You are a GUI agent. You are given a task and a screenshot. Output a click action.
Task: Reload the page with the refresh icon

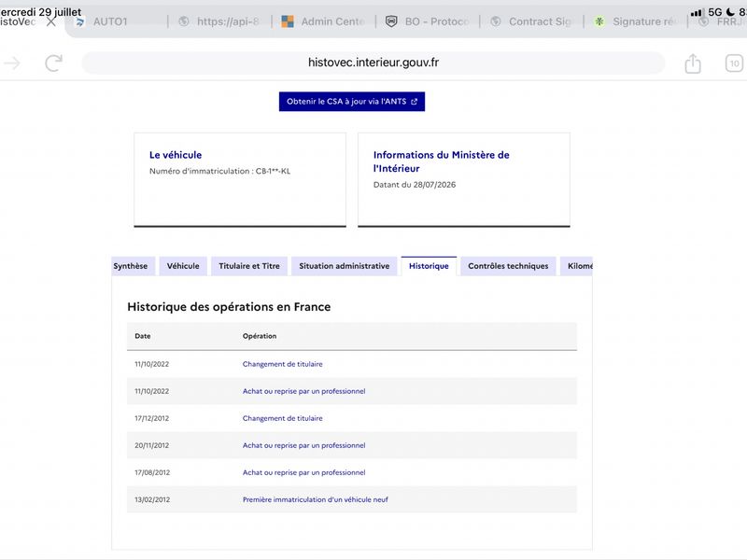point(53,63)
